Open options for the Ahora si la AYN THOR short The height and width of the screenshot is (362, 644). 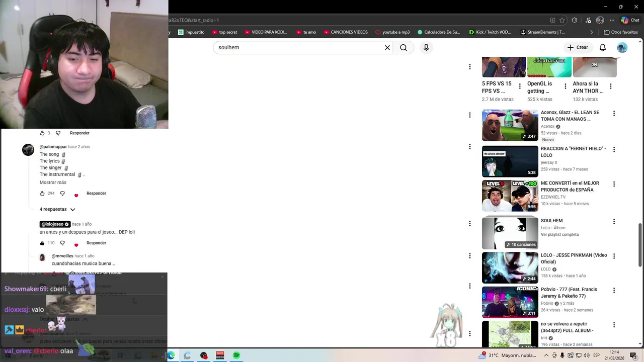611,86
